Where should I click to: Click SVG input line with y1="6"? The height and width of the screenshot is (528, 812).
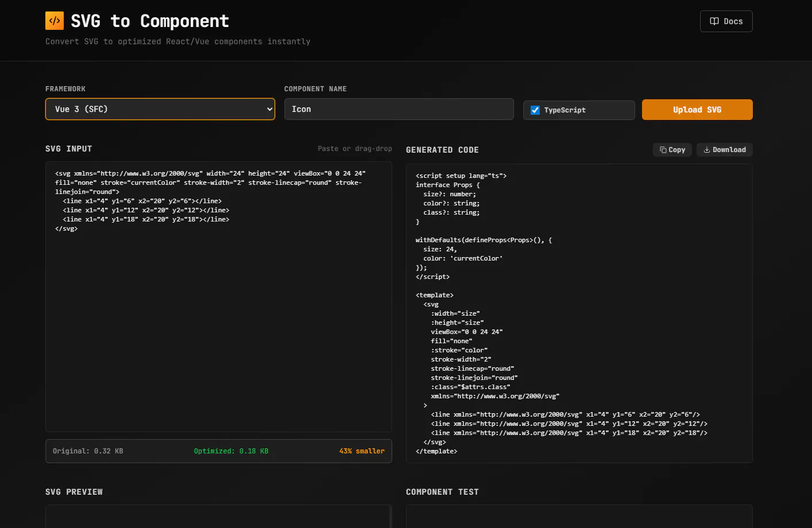pos(142,201)
